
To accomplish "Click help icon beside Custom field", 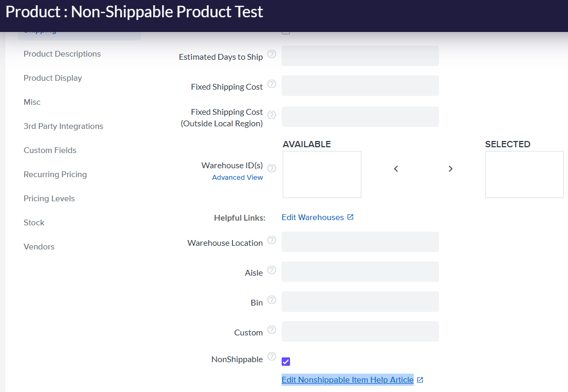I will coord(272,330).
